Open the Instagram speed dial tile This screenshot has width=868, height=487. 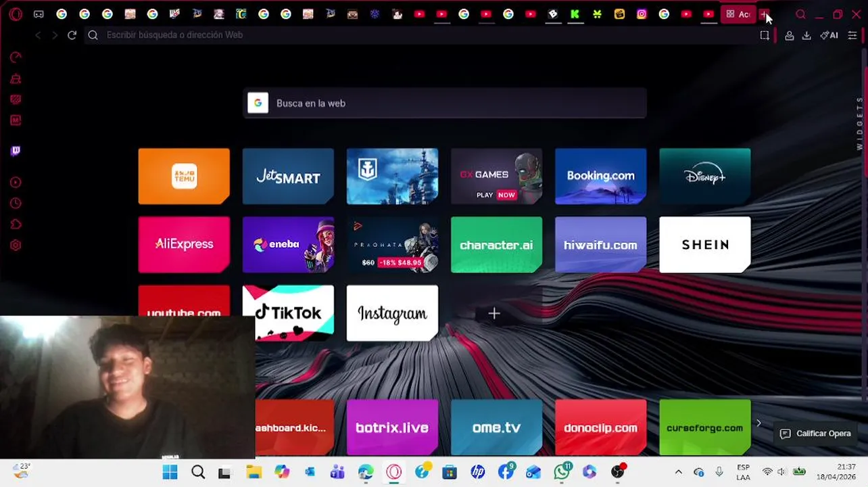(x=392, y=312)
